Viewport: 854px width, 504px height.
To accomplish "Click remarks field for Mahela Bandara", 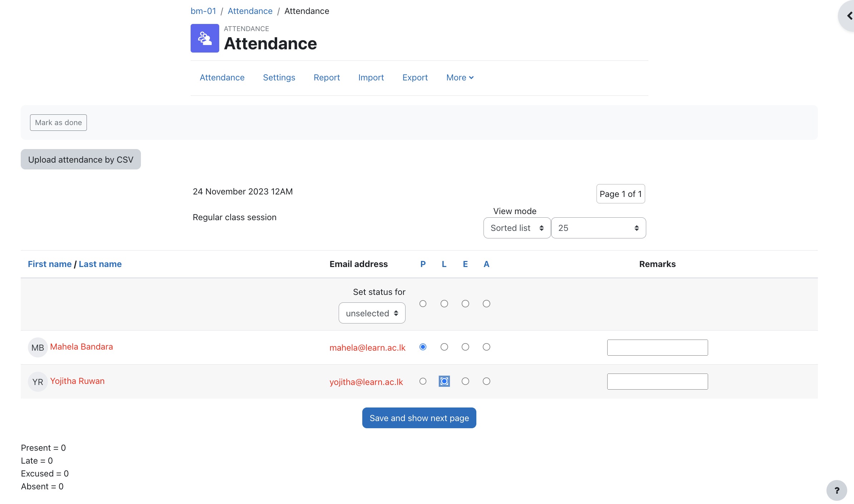I will tap(657, 347).
